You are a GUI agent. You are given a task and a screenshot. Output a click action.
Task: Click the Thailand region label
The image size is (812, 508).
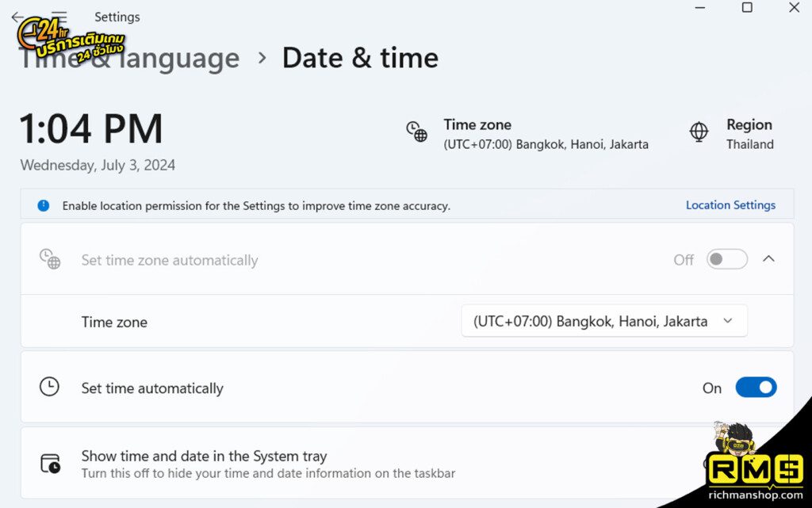(x=749, y=144)
